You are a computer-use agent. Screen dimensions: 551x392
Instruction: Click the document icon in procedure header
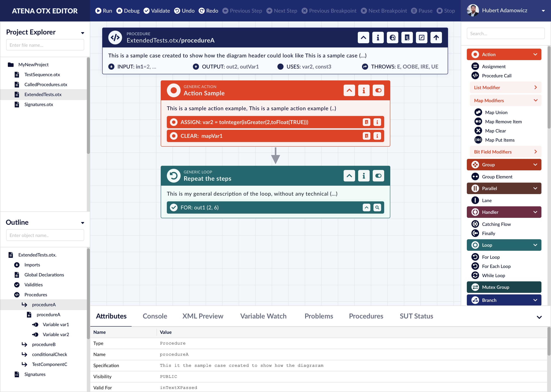(407, 37)
